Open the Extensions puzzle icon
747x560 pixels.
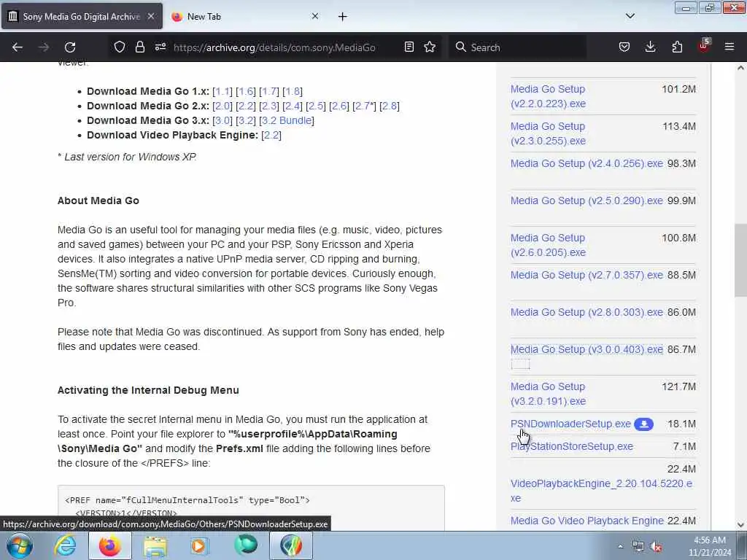(x=677, y=47)
